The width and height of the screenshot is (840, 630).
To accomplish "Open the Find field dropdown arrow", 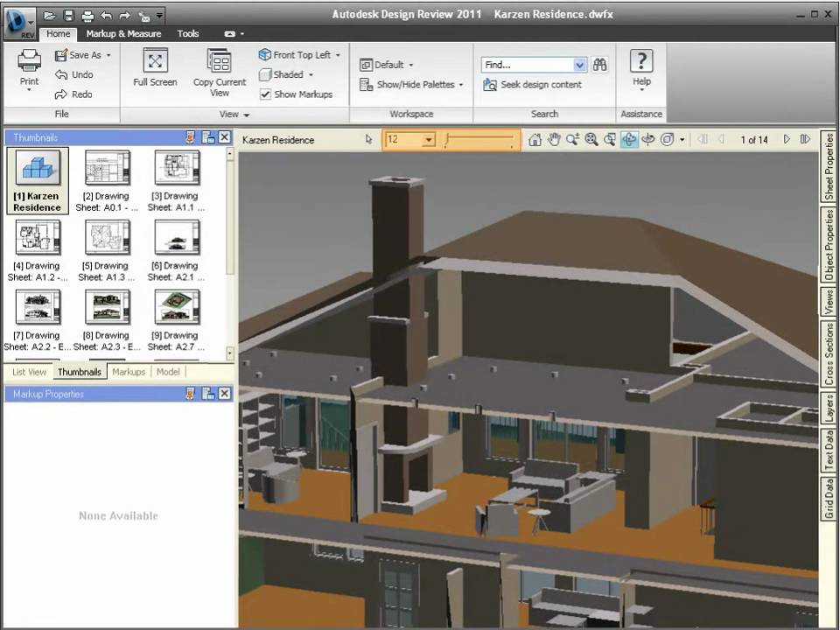I will click(x=579, y=65).
